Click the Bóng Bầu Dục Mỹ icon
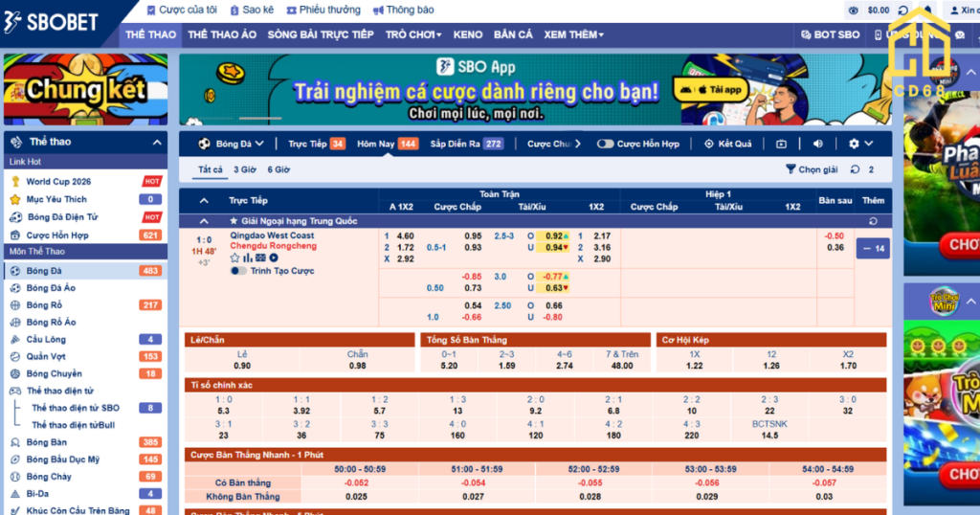 coord(15,459)
